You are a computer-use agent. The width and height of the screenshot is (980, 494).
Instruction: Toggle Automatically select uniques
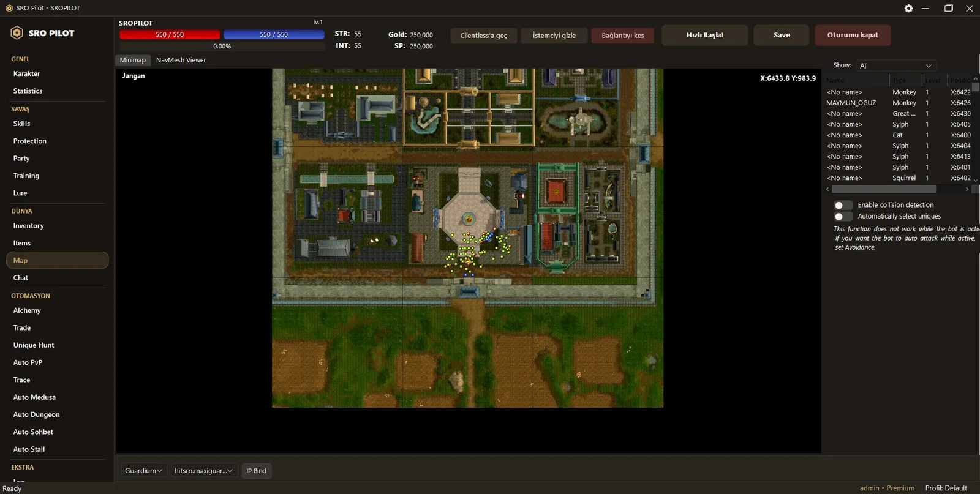(843, 217)
